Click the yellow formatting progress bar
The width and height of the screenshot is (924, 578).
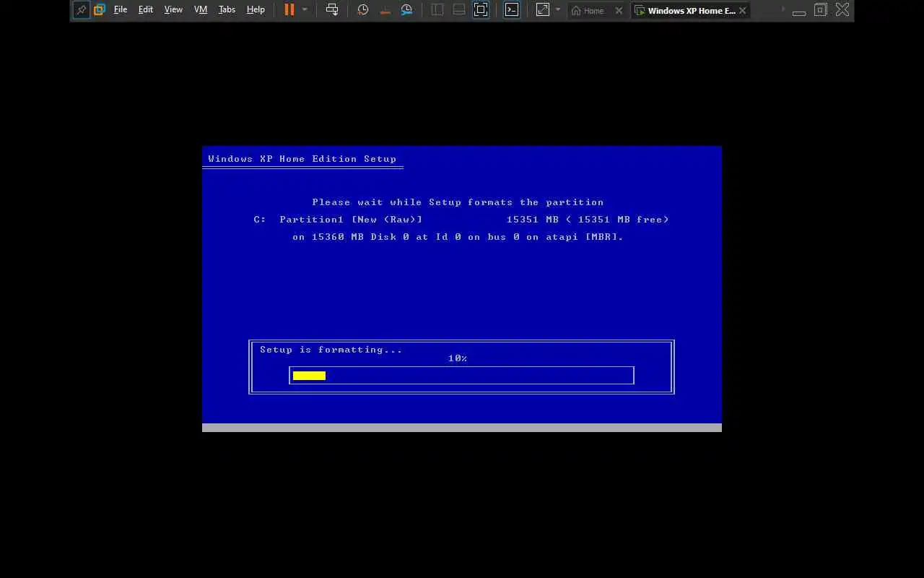point(309,376)
